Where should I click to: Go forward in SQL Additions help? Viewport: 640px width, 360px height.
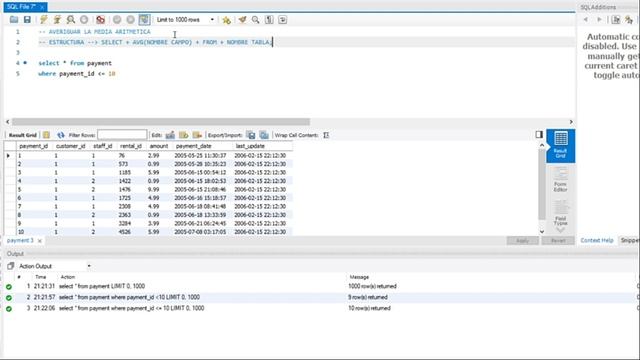(x=599, y=20)
